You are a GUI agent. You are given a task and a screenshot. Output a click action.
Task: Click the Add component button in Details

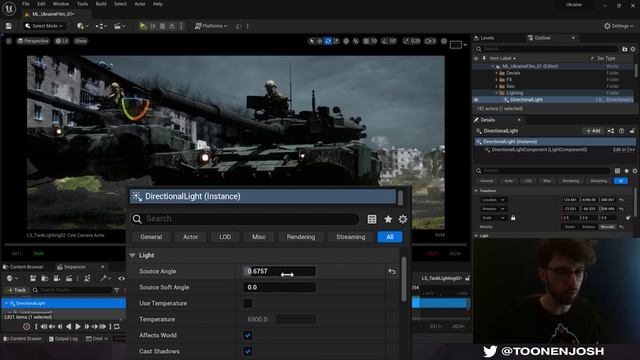coord(593,131)
